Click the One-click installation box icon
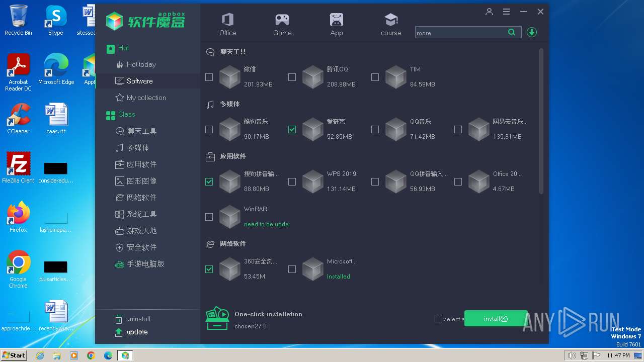This screenshot has width=644, height=362. pos(217,318)
